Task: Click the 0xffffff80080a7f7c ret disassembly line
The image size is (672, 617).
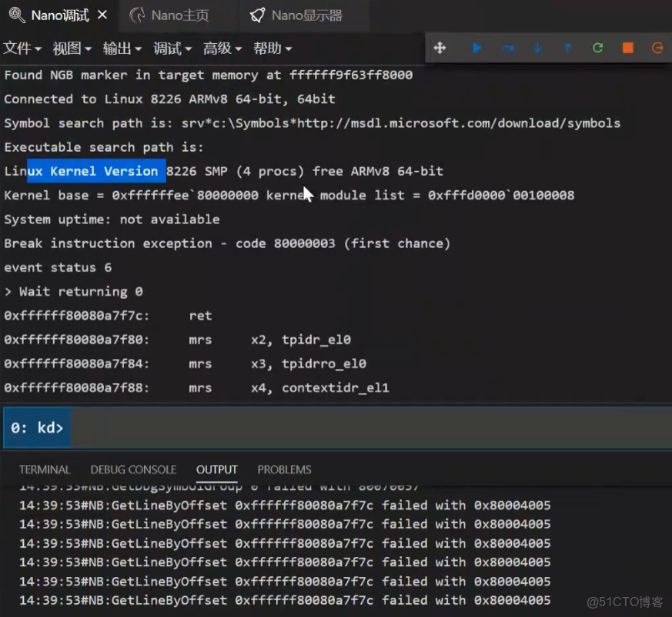Action: pyautogui.click(x=108, y=316)
